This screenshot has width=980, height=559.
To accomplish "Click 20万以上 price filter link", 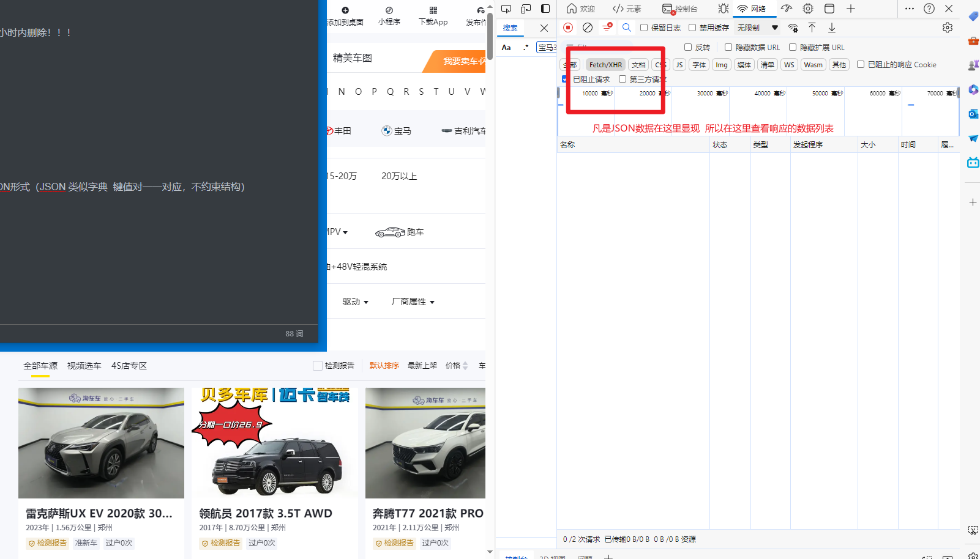I will click(399, 176).
